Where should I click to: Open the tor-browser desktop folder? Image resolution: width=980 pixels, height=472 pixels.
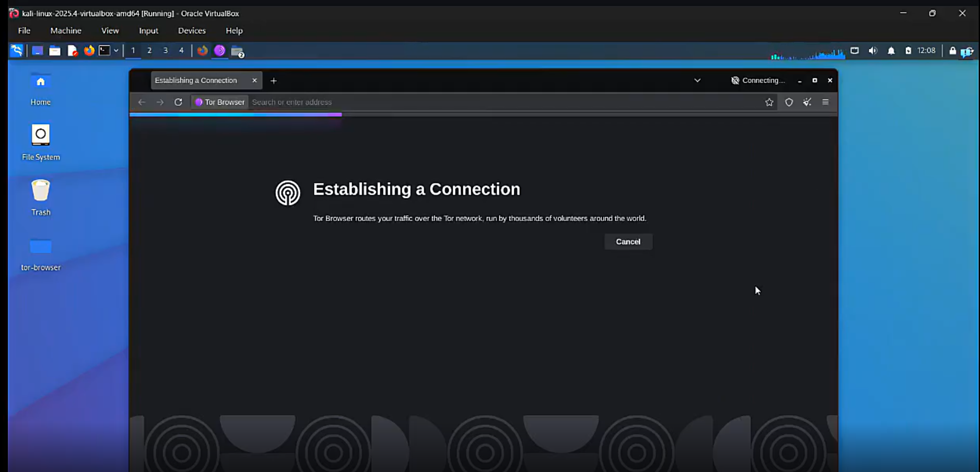(x=41, y=254)
